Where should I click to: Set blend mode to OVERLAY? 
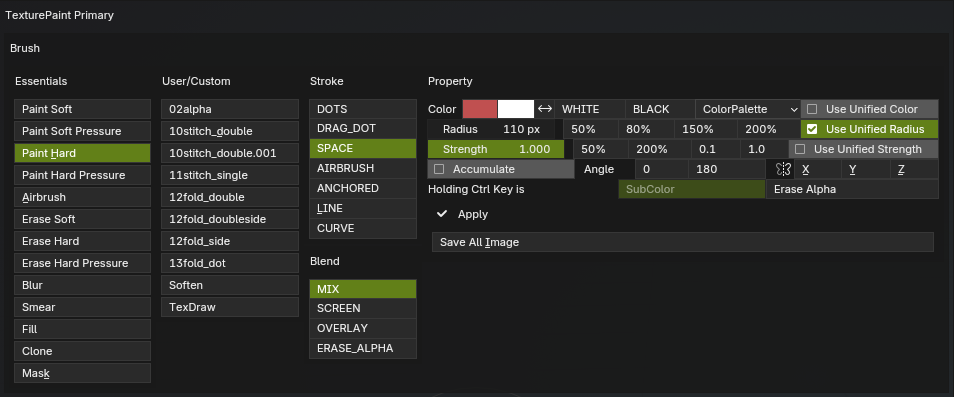363,328
